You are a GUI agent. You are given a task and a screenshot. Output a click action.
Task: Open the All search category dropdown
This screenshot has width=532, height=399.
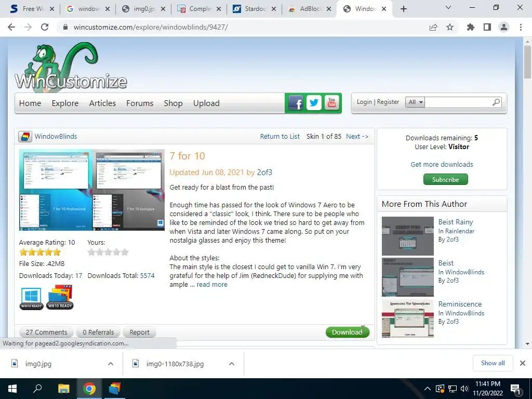coord(415,102)
